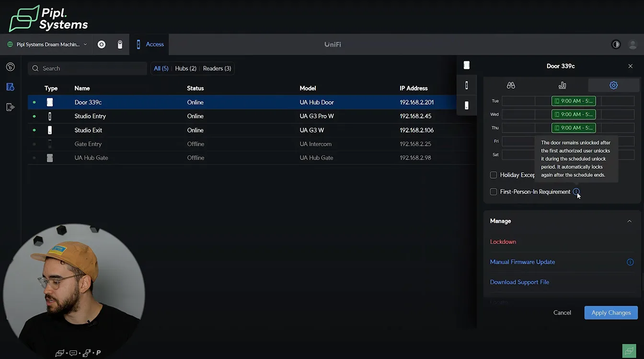The image size is (644, 359).
Task: Click the green Pipl icon bottom right
Action: pyautogui.click(x=629, y=351)
